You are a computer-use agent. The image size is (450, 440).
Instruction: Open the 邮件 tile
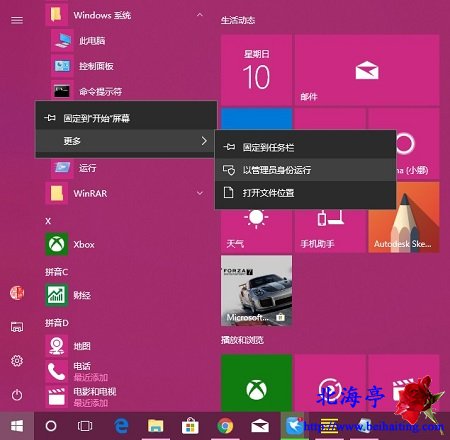click(367, 70)
